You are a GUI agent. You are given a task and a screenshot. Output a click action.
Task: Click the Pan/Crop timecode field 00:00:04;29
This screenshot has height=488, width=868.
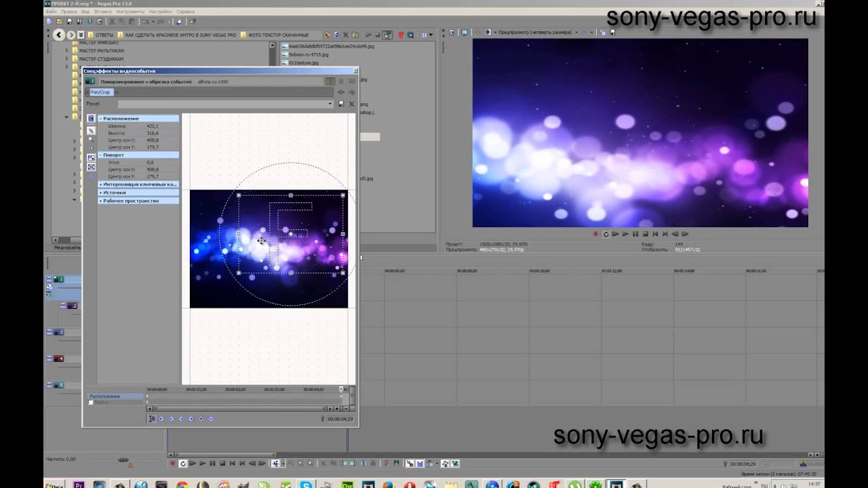(340, 419)
